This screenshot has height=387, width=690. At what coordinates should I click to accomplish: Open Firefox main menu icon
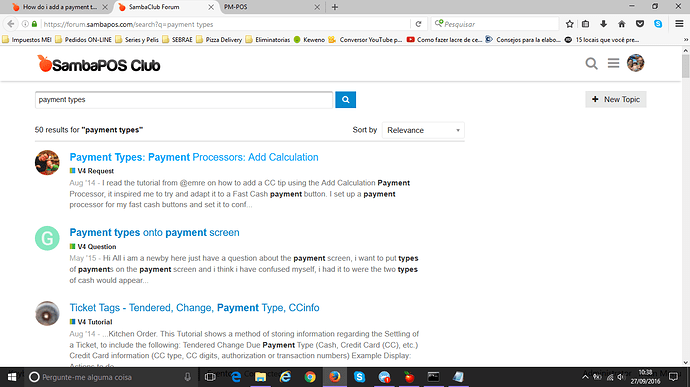[679, 24]
